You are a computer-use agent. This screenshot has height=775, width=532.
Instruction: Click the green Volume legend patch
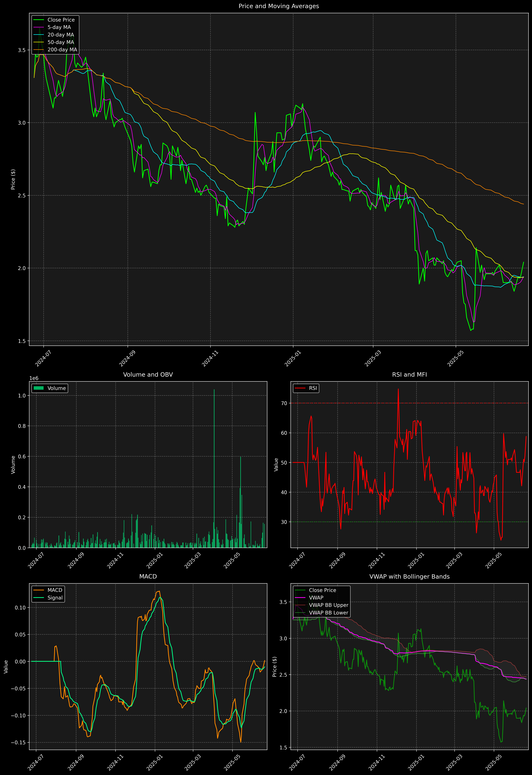(x=39, y=388)
